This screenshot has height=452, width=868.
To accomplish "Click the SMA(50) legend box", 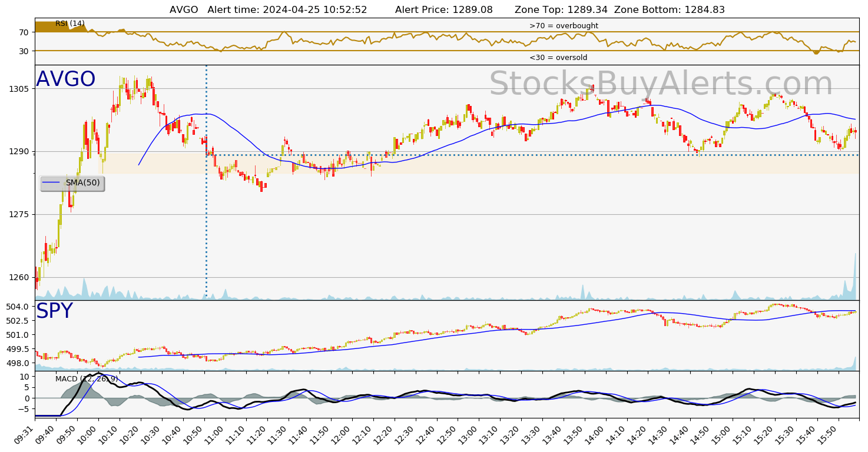I will tap(72, 183).
